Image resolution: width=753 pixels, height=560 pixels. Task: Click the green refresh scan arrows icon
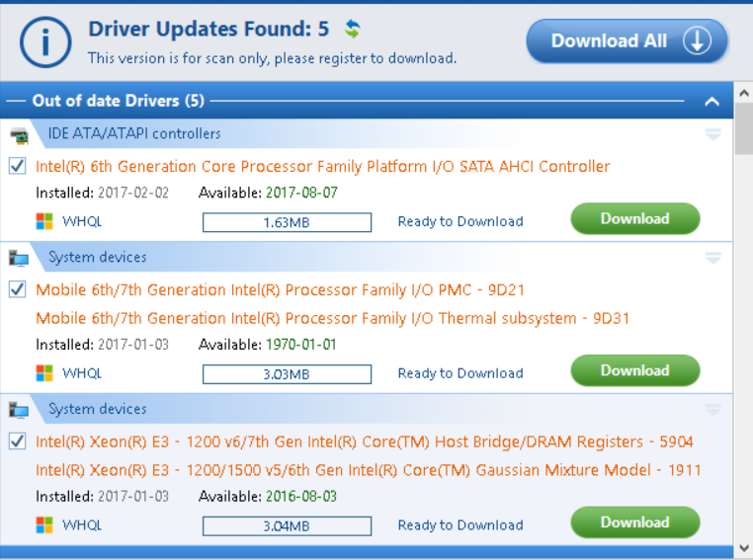[353, 29]
